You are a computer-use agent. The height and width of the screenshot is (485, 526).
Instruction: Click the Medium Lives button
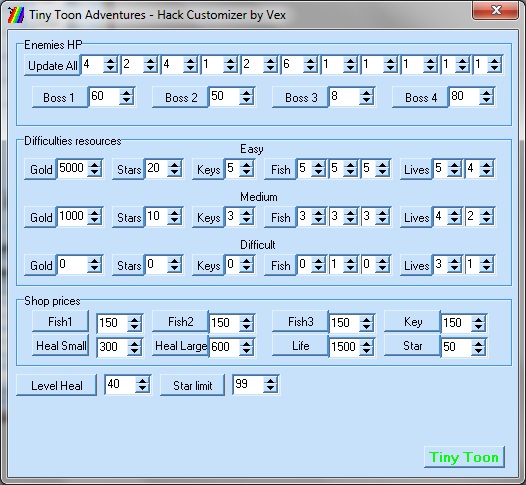pyautogui.click(x=416, y=217)
